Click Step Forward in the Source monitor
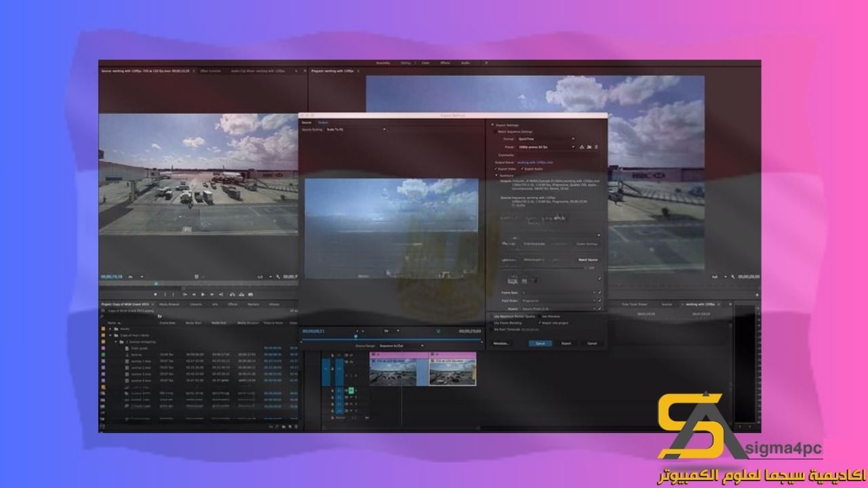868x488 pixels. coord(212,294)
